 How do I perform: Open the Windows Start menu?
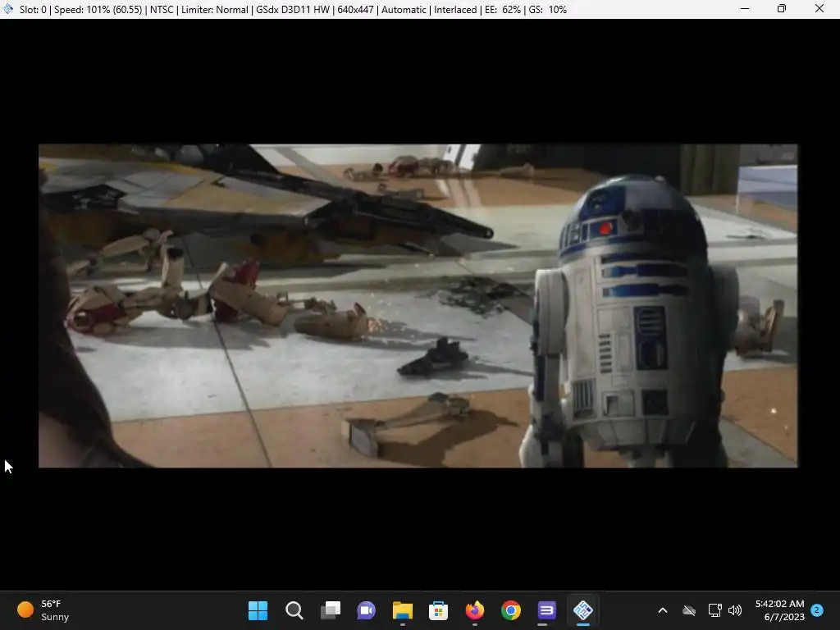258,610
